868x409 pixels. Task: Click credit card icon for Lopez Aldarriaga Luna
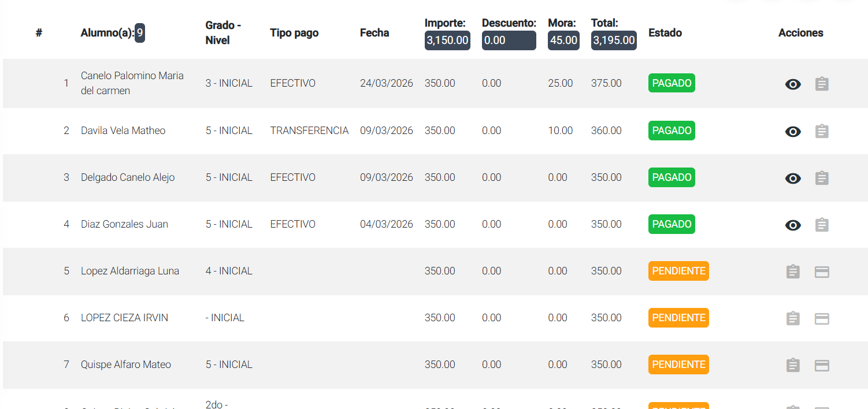(x=822, y=272)
